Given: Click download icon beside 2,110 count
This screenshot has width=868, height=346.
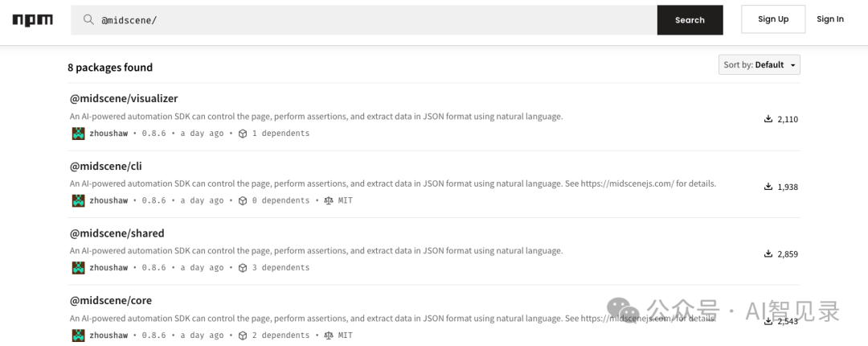Looking at the screenshot, I should 768,119.
